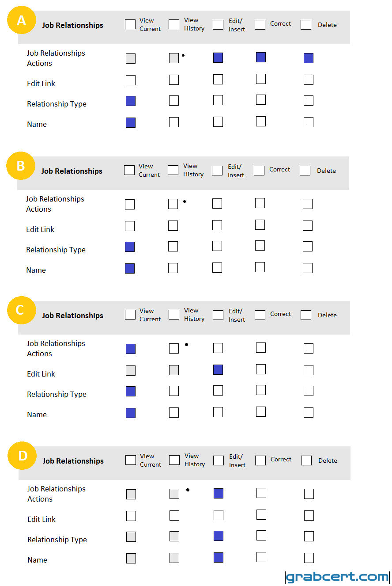Toggle option C Job Relationships Actions View Current
Screen dimensions: 392x586
131,349
